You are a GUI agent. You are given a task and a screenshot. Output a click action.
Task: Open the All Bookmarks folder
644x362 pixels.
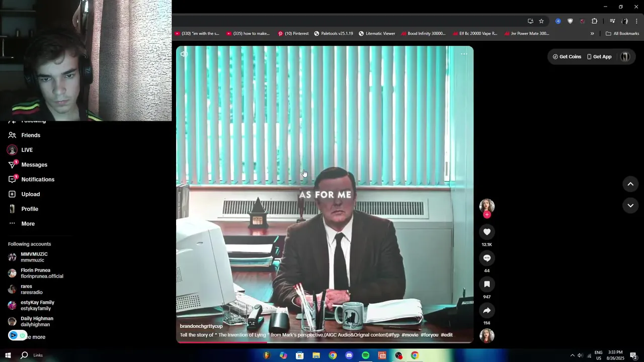click(x=622, y=34)
